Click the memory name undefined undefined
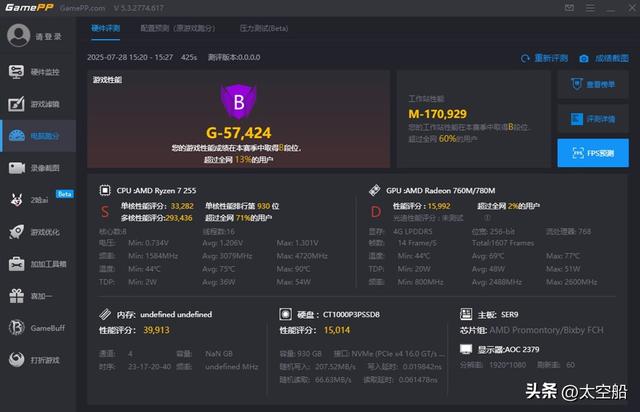The height and width of the screenshot is (412, 640). [x=176, y=314]
